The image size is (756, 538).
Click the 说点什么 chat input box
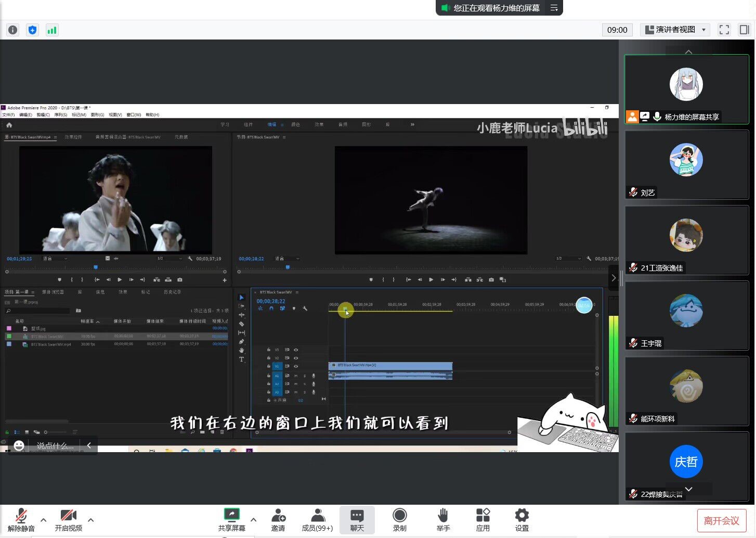click(x=55, y=446)
